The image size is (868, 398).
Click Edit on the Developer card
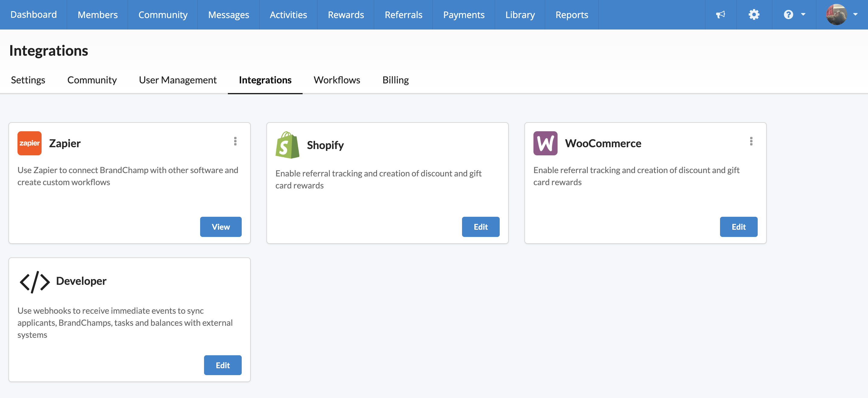coord(222,365)
